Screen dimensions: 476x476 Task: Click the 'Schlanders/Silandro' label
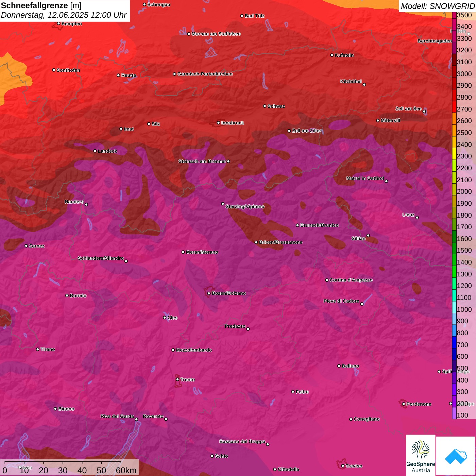tap(101, 258)
